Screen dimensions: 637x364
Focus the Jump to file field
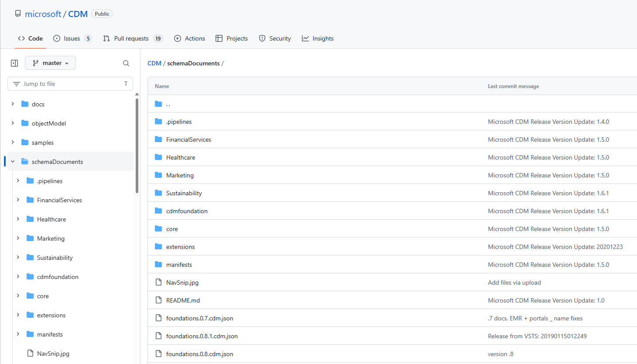[x=70, y=84]
